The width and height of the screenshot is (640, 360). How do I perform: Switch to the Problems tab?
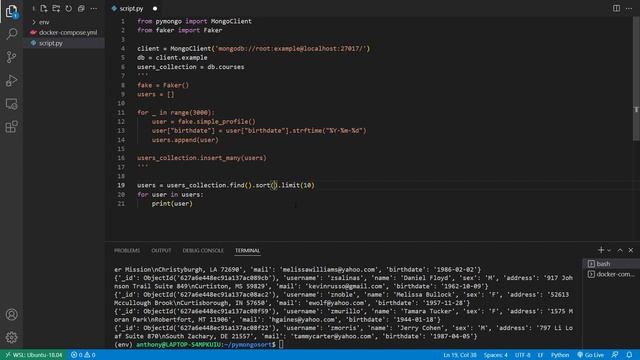127,250
